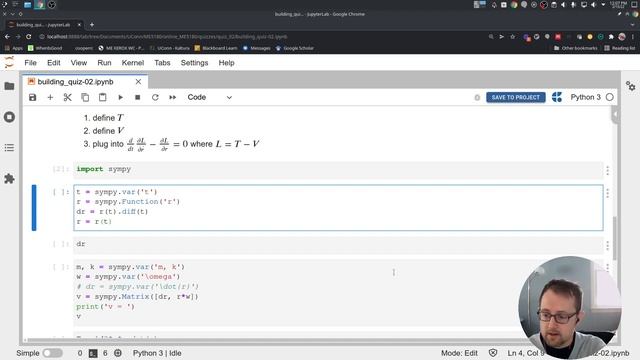640x360 pixels.
Task: Click the JupyterLab logo icon
Action: coord(9,63)
